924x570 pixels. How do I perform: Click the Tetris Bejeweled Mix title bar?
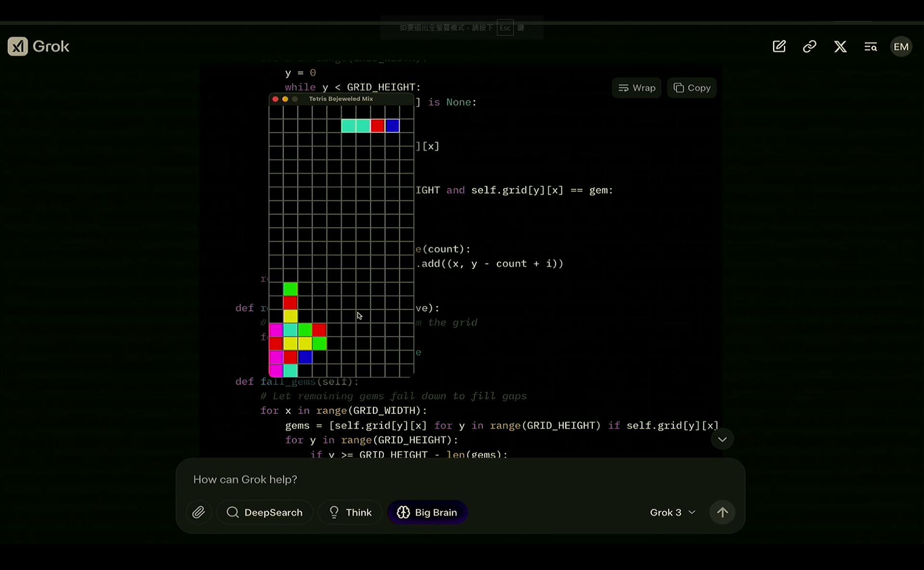tap(341, 99)
